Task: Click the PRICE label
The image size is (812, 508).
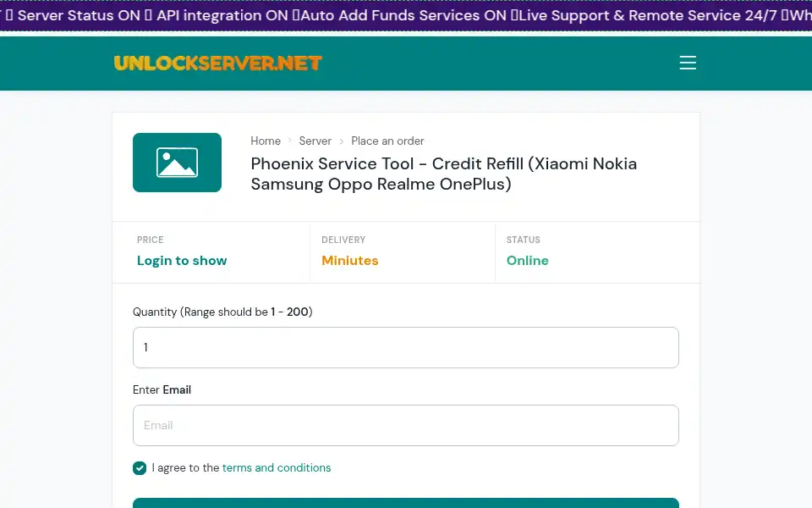Action: [x=151, y=240]
